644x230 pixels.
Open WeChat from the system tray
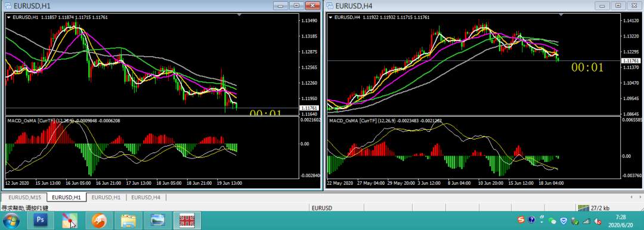click(x=553, y=221)
